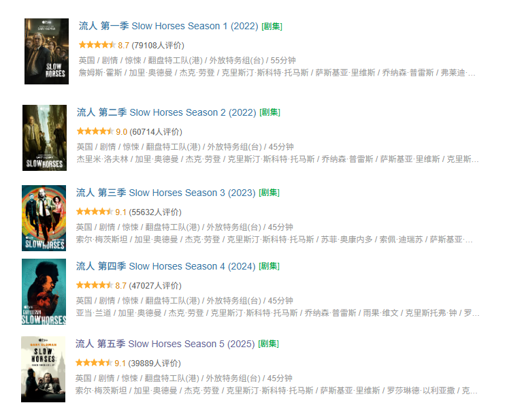The height and width of the screenshot is (420, 507).
Task: Click the 流人 第二季 Season 2 (2022) title
Action: coord(167,112)
